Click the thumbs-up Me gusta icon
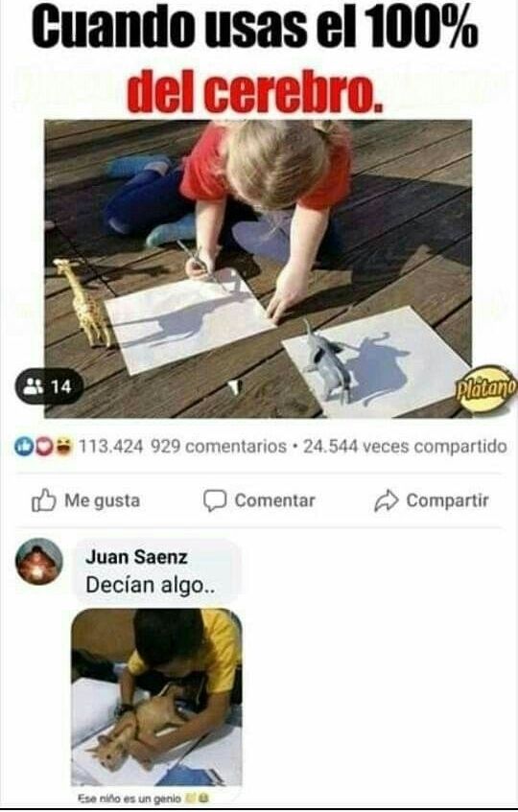The width and height of the screenshot is (518, 812). pyautogui.click(x=43, y=500)
